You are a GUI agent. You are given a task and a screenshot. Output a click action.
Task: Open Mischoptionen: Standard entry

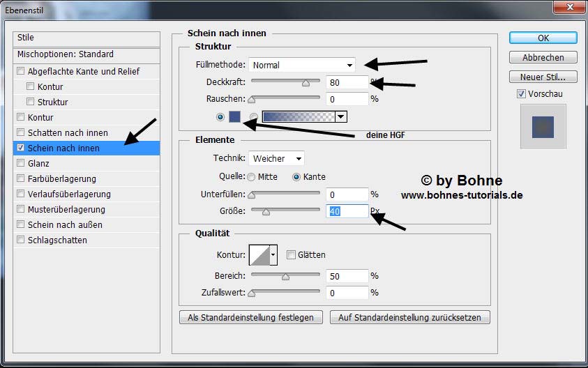point(66,54)
